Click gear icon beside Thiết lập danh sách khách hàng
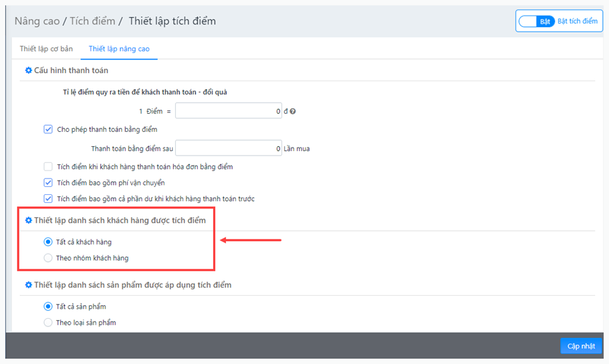The height and width of the screenshot is (364, 609). point(28,221)
